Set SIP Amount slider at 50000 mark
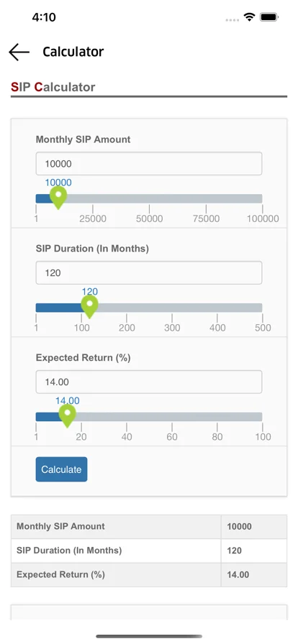This screenshot has width=298, height=644. coord(149,199)
